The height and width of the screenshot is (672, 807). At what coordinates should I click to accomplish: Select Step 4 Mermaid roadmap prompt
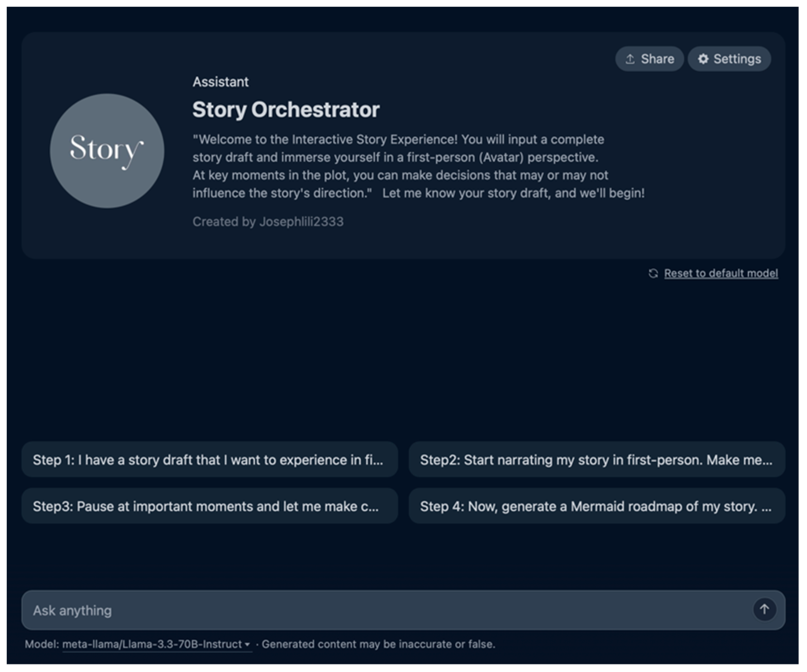(x=597, y=506)
